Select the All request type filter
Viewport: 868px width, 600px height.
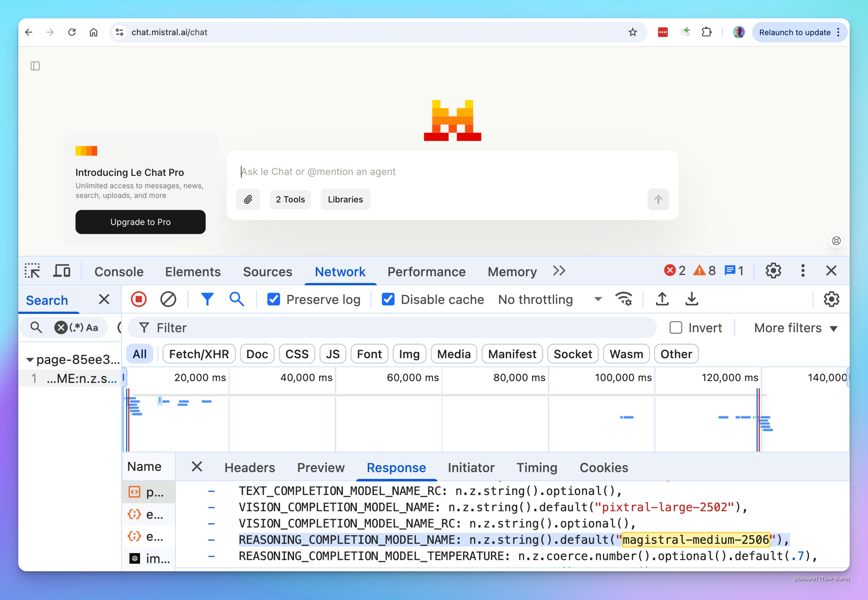pyautogui.click(x=139, y=354)
